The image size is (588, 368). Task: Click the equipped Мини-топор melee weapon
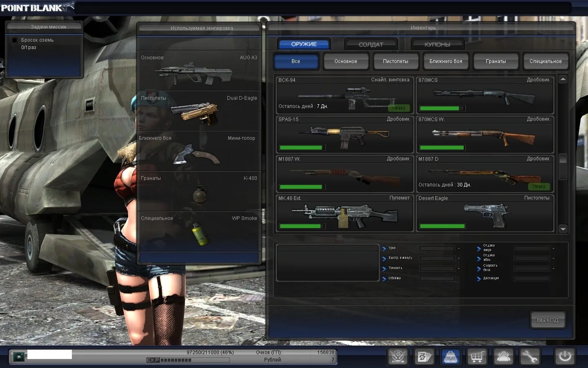click(x=199, y=151)
